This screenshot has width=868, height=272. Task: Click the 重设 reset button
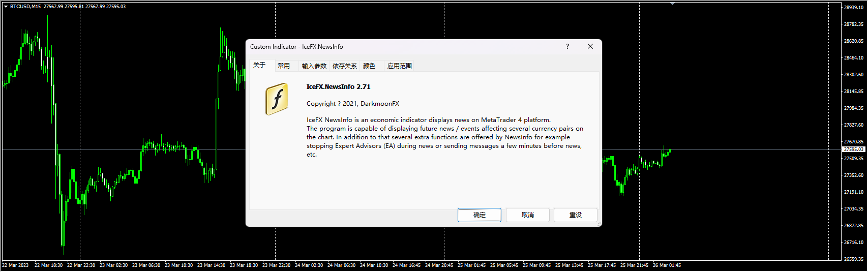[x=576, y=215]
